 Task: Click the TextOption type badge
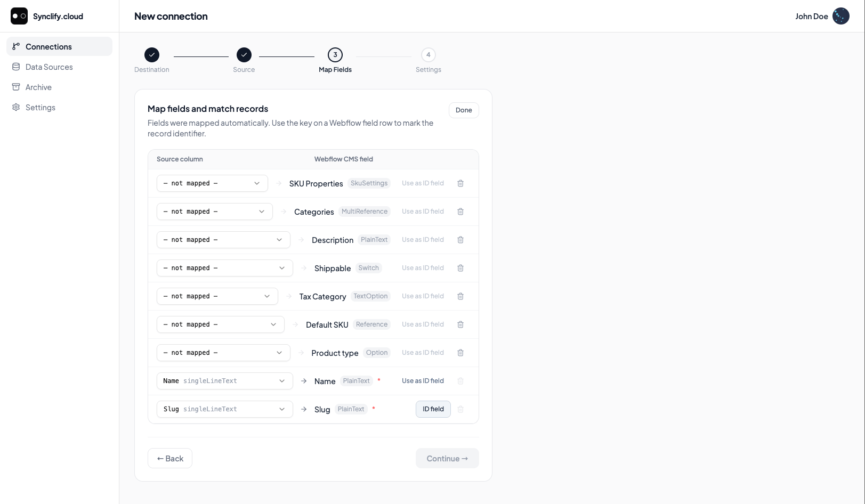click(x=370, y=296)
